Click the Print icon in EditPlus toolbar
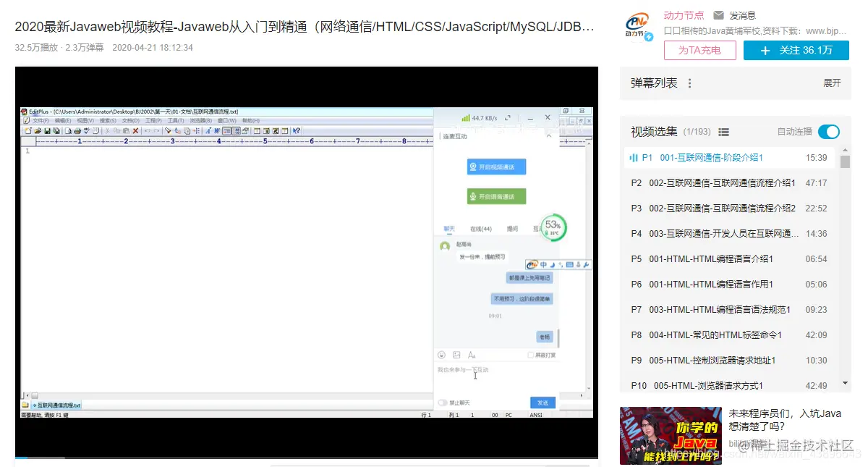This screenshot has height=467, width=868. 77,131
